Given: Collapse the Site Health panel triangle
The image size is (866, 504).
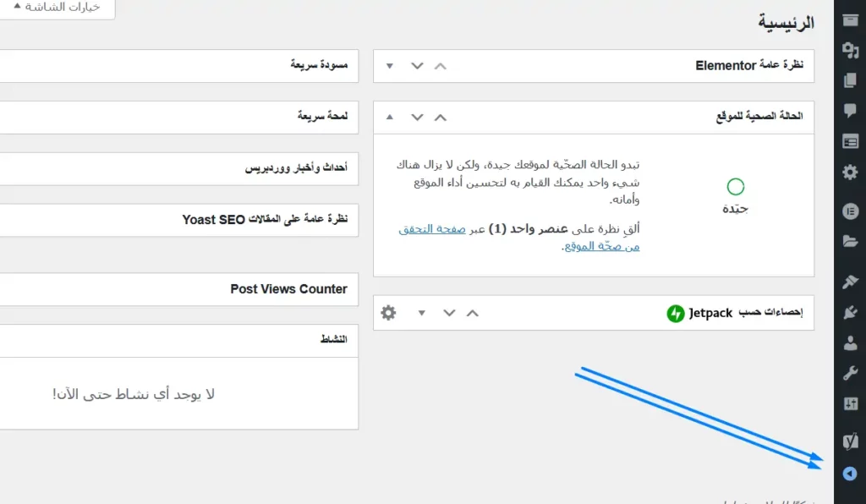Looking at the screenshot, I should pos(389,117).
